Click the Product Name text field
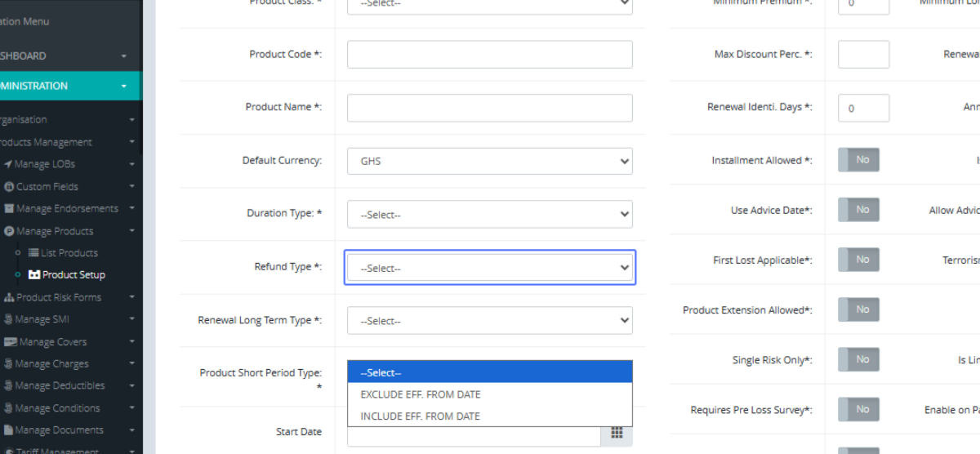Screen dimensions: 980x454 [x=489, y=108]
